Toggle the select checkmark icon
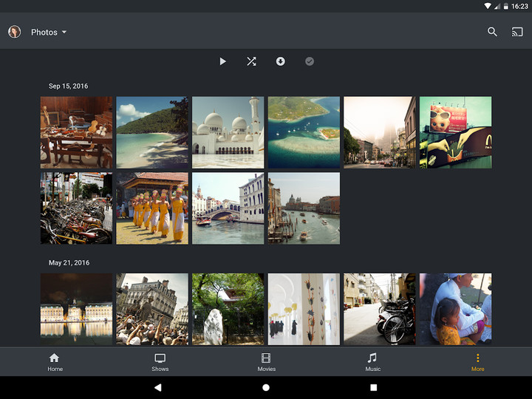Viewport: 532px width, 399px height. click(310, 61)
